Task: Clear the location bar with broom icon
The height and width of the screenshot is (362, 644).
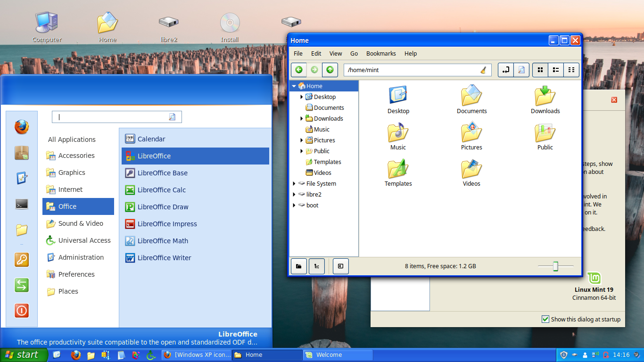Action: coord(483,70)
